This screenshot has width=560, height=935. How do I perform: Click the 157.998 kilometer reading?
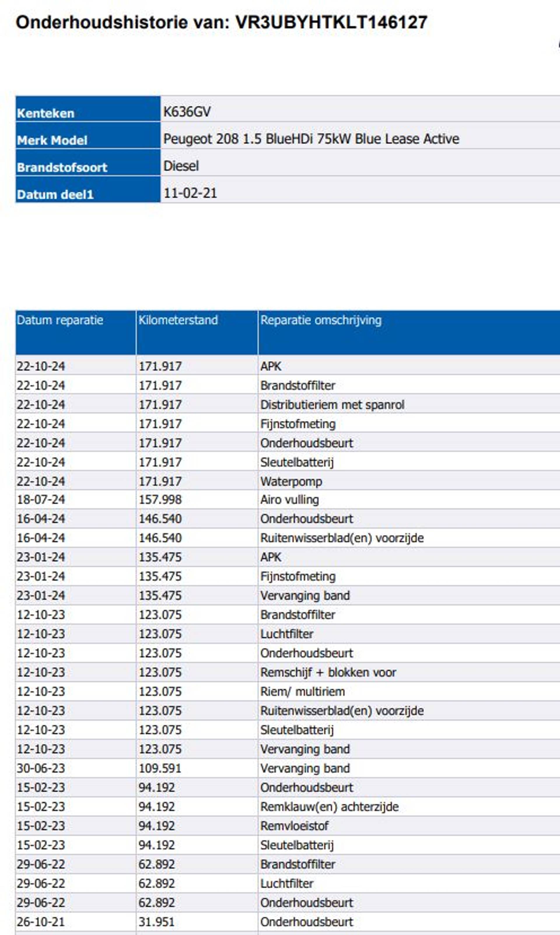(x=160, y=499)
